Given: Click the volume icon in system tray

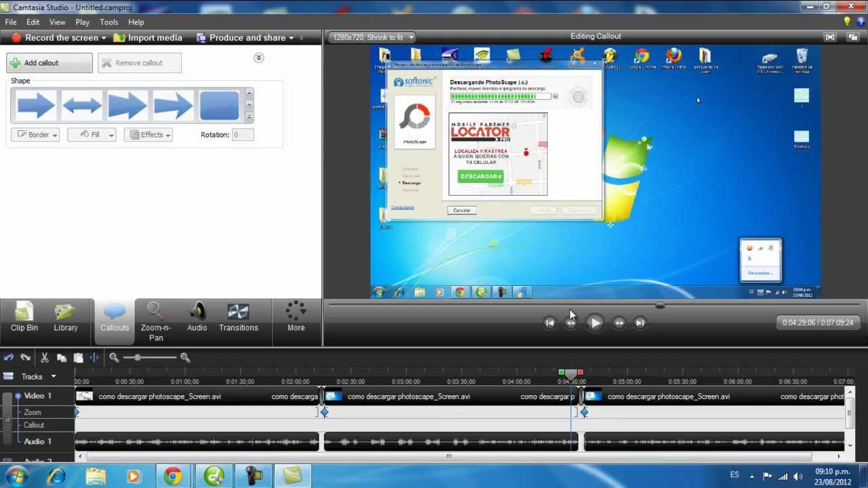Looking at the screenshot, I should (x=797, y=476).
